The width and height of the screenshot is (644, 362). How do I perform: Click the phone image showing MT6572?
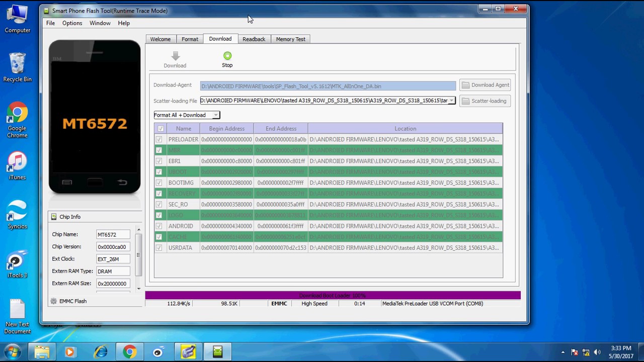pyautogui.click(x=95, y=117)
